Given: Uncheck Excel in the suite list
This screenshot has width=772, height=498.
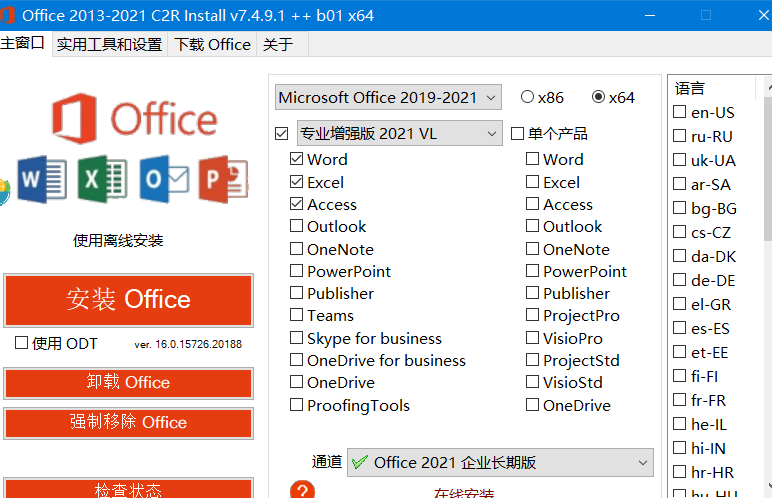Looking at the screenshot, I should (x=296, y=182).
